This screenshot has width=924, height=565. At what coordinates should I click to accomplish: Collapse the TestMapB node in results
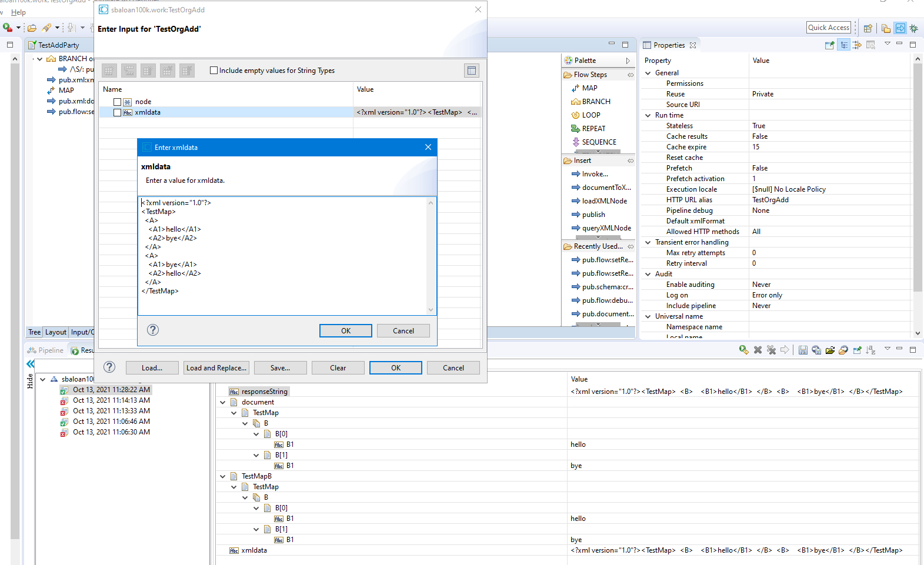(223, 476)
